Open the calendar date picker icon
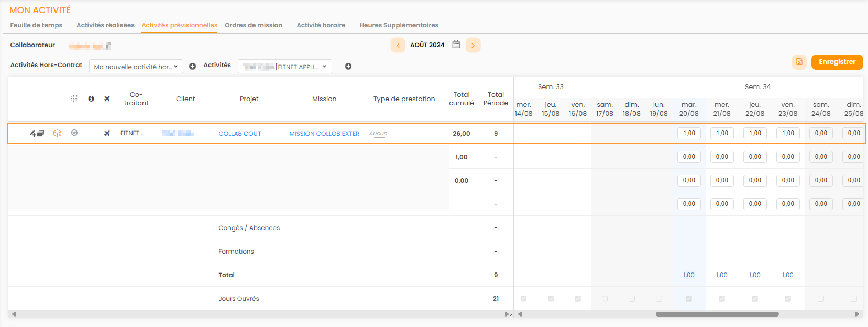The width and height of the screenshot is (868, 327). point(456,45)
